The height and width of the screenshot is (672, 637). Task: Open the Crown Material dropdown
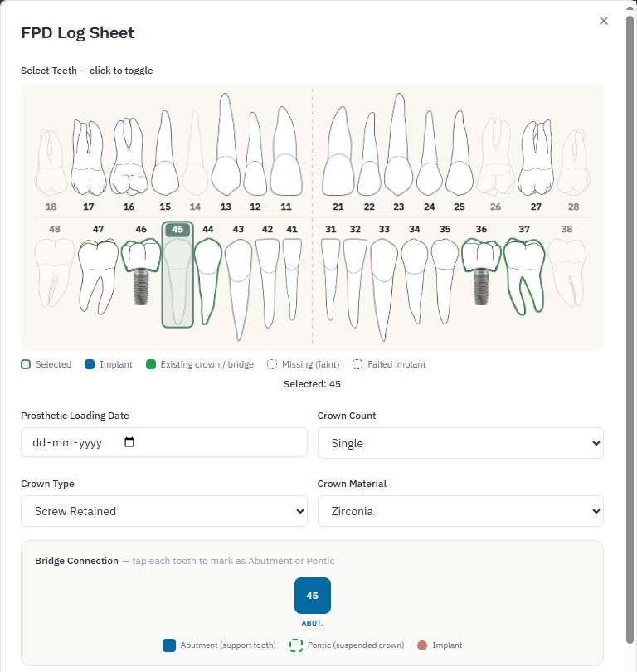(460, 511)
